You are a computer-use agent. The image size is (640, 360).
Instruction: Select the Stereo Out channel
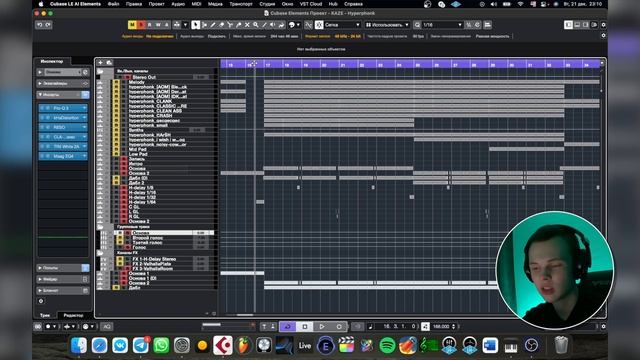click(x=144, y=77)
